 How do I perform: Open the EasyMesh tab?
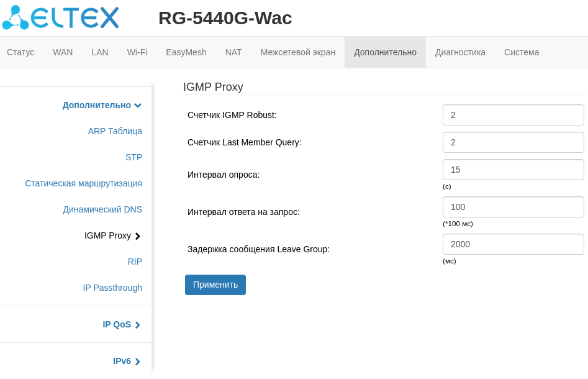tap(186, 52)
